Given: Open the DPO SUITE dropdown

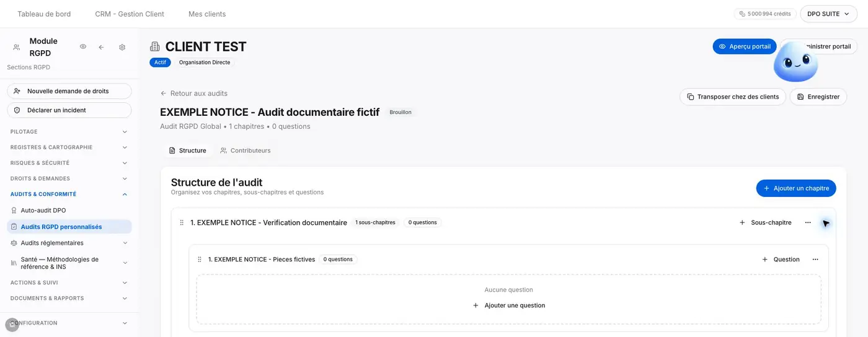Looking at the screenshot, I should click(x=828, y=14).
